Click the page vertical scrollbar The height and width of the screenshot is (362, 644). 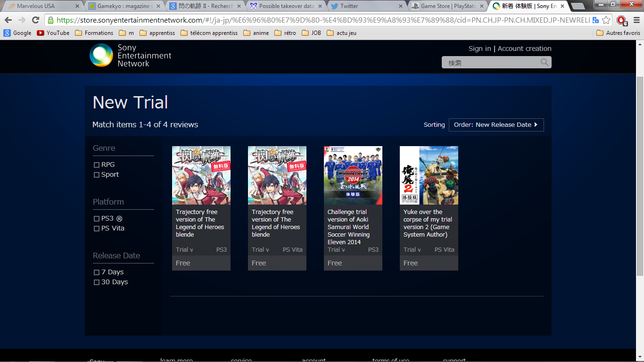tap(640, 175)
